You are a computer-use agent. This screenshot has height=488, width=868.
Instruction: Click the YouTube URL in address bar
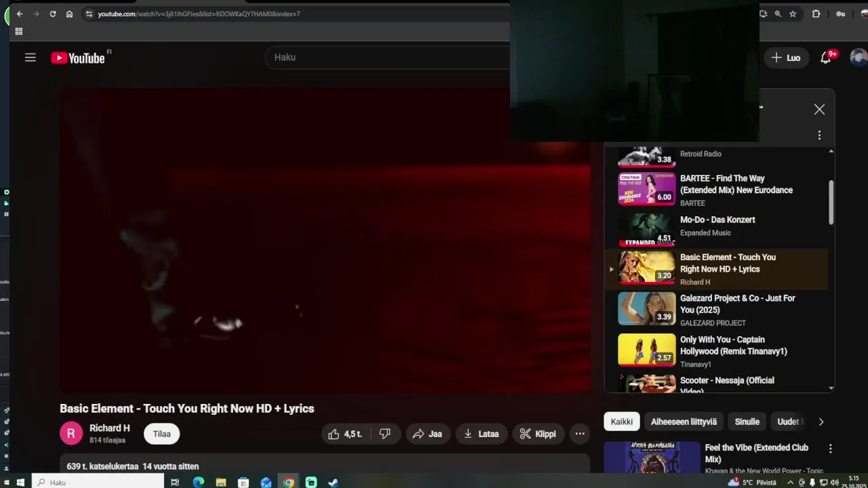pyautogui.click(x=199, y=14)
